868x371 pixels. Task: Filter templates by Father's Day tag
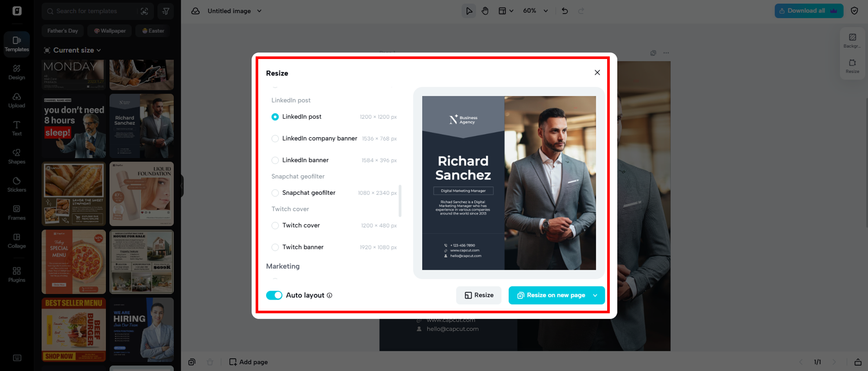tap(62, 31)
